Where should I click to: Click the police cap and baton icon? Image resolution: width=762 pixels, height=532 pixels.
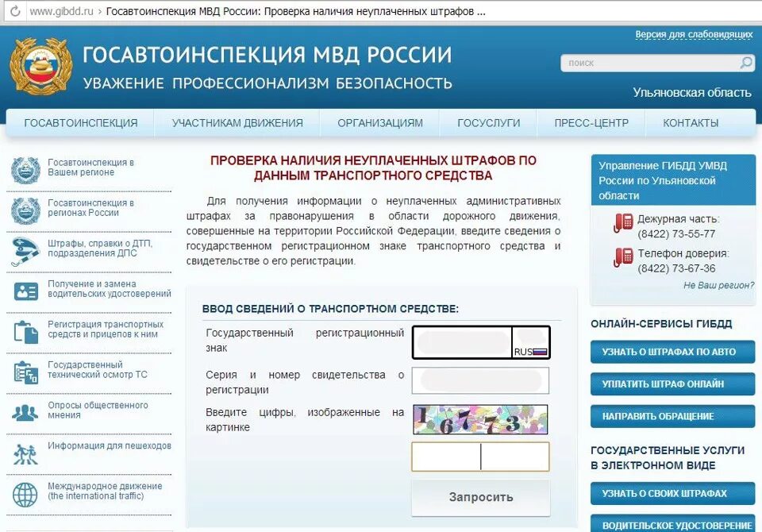click(25, 252)
